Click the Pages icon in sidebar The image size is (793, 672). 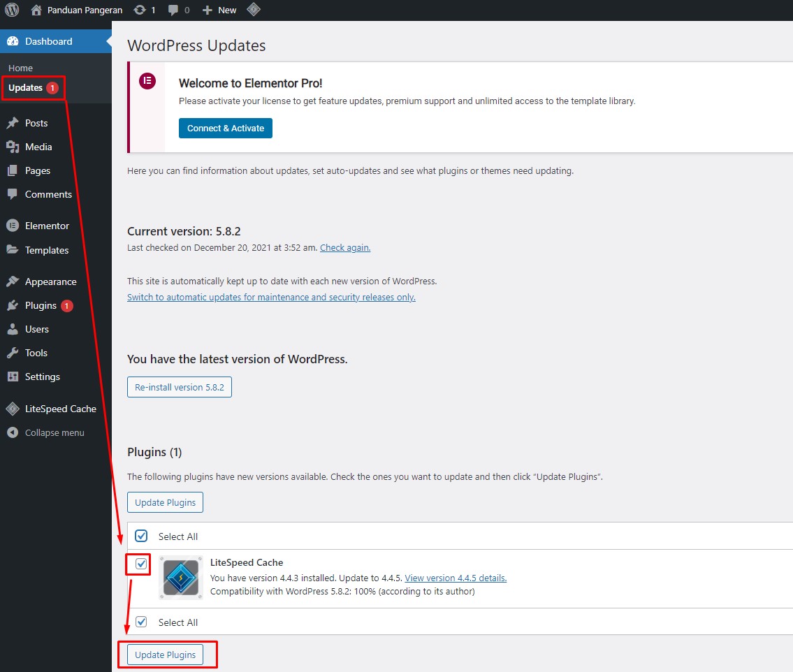pos(13,170)
